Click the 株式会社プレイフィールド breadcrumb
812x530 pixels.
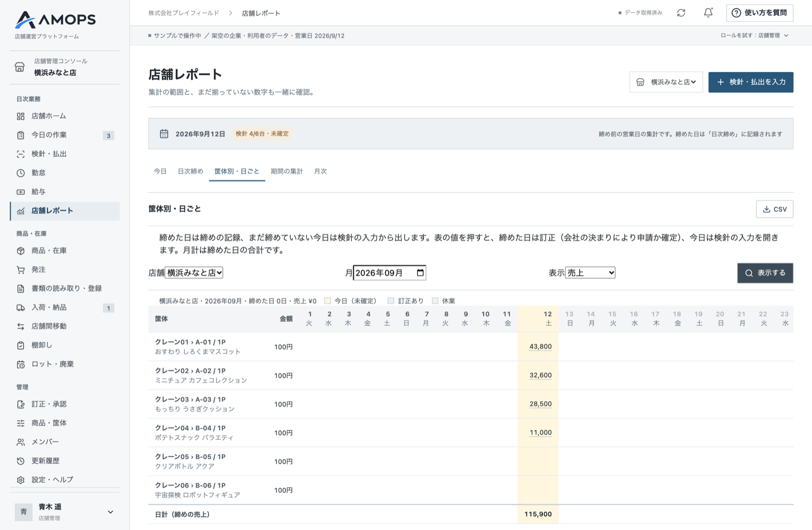[184, 13]
